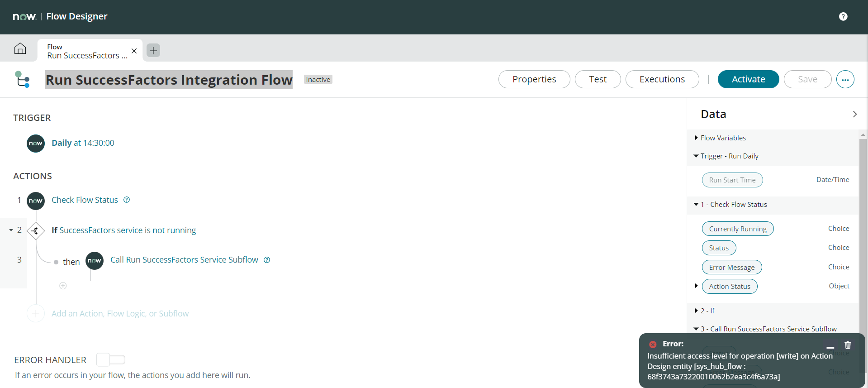Open Call Run SuccessFactors Service Subflow step
This screenshot has width=868, height=388.
tap(184, 260)
